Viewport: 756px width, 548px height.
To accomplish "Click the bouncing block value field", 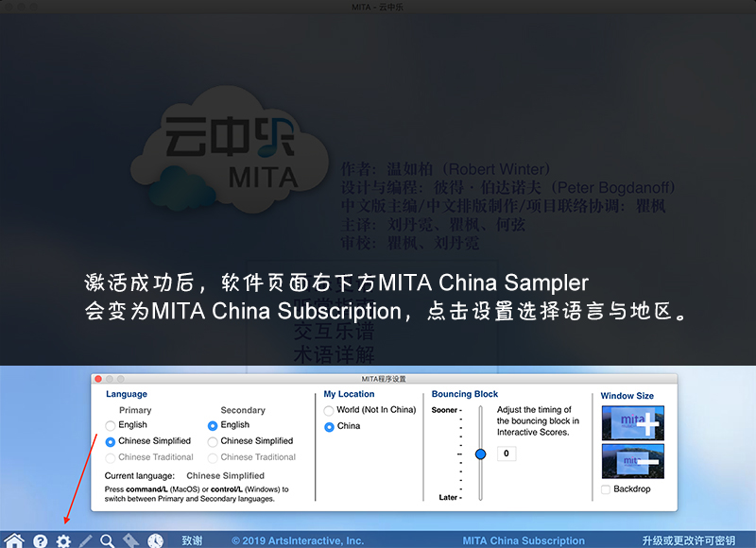I will coord(507,454).
